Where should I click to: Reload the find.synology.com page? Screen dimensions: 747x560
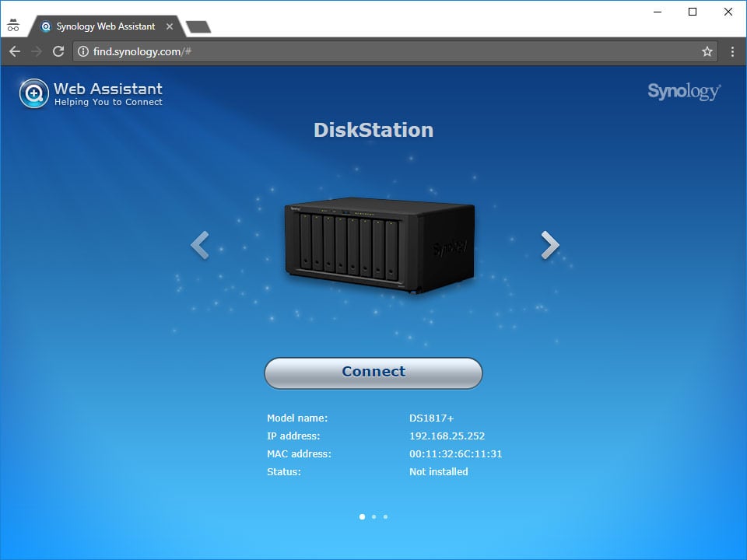[58, 51]
